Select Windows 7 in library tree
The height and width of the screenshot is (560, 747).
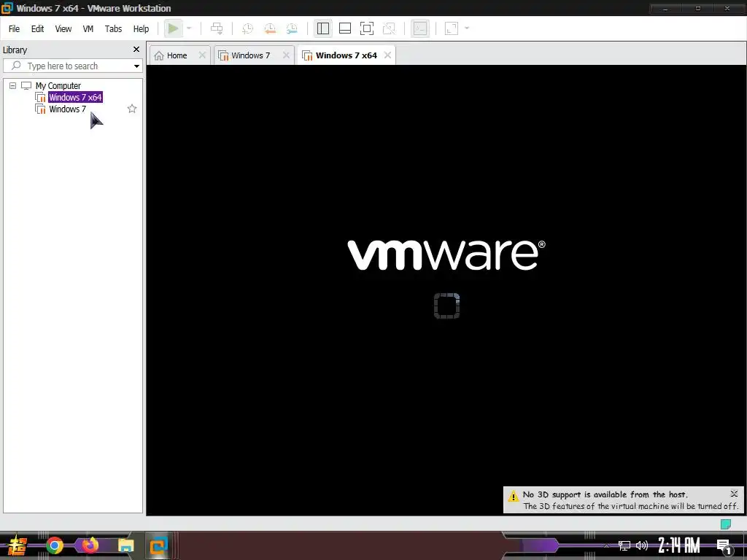click(67, 109)
